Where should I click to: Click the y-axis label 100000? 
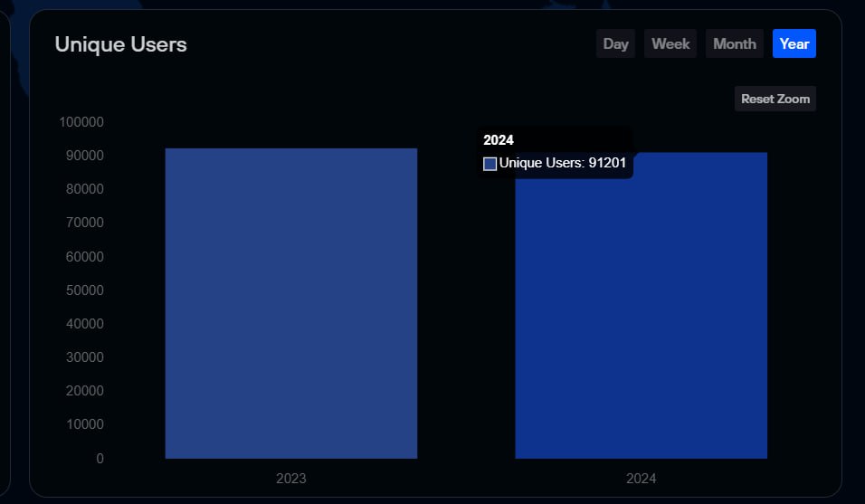pyautogui.click(x=81, y=122)
